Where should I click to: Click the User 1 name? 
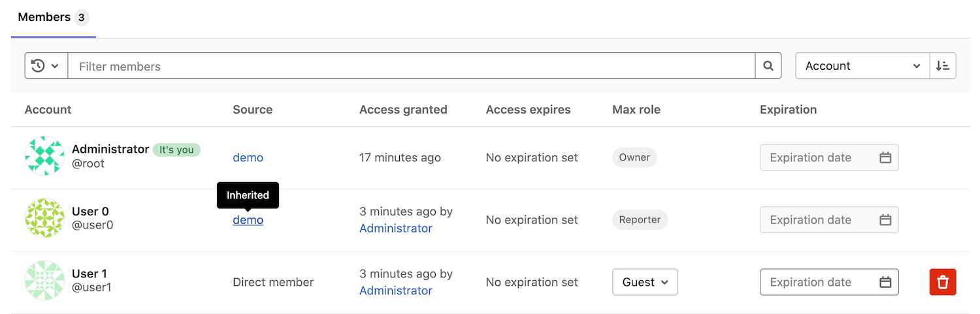90,274
